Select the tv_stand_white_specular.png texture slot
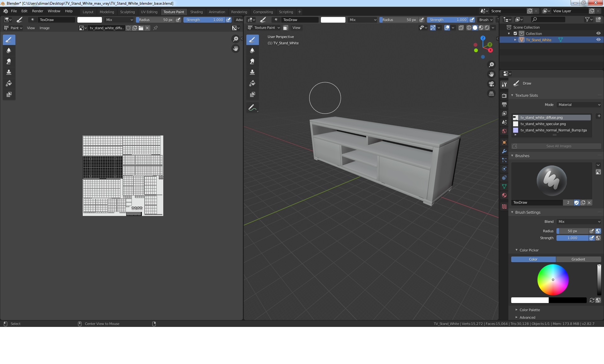 click(543, 124)
